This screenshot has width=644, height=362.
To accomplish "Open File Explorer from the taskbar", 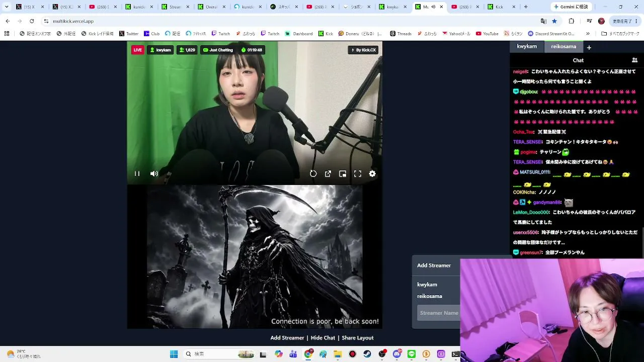I will [338, 354].
